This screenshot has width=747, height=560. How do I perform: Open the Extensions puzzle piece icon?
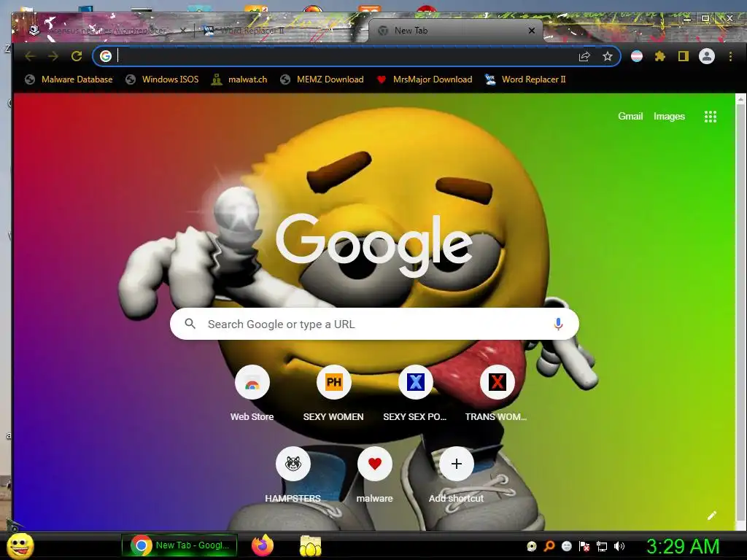[659, 56]
